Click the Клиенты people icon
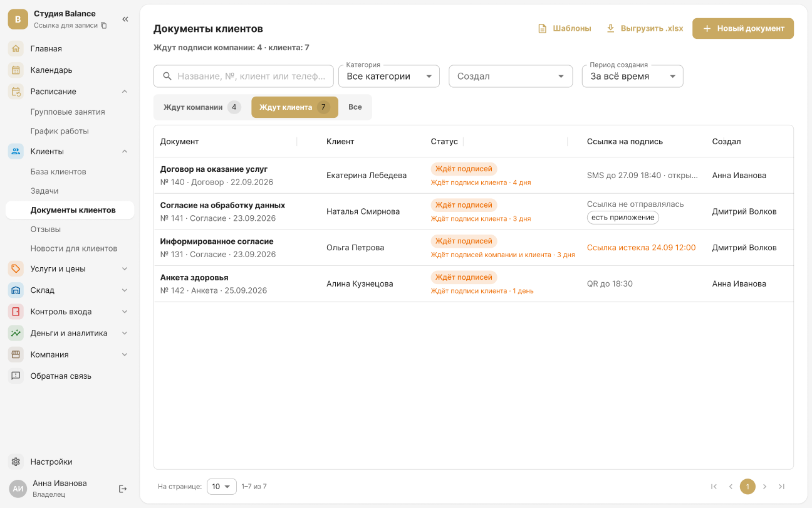812x508 pixels. pos(16,151)
